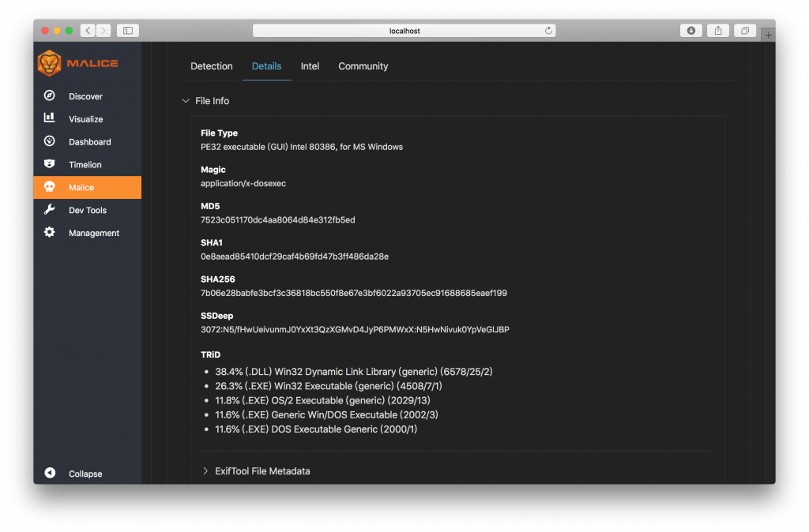The width and height of the screenshot is (809, 532).
Task: Open Timelion from sidebar
Action: point(85,164)
